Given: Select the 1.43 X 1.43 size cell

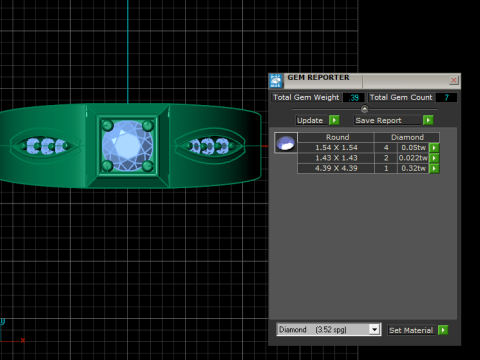Looking at the screenshot, I should click(x=336, y=158).
